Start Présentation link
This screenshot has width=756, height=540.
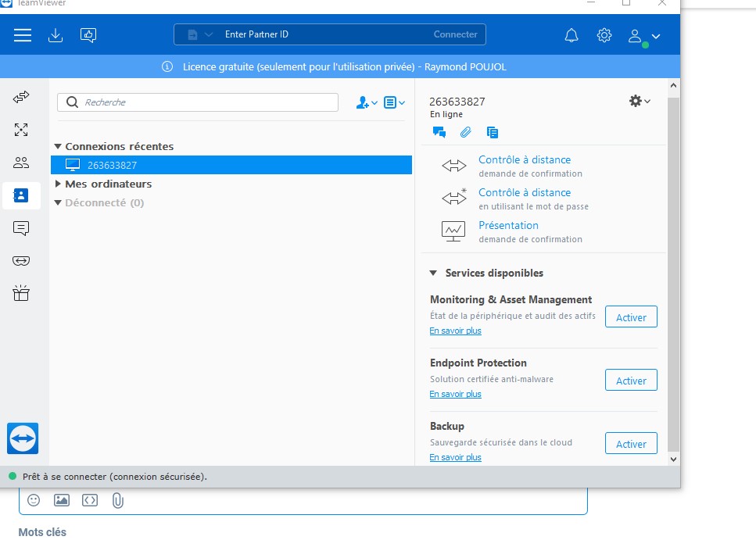click(508, 225)
